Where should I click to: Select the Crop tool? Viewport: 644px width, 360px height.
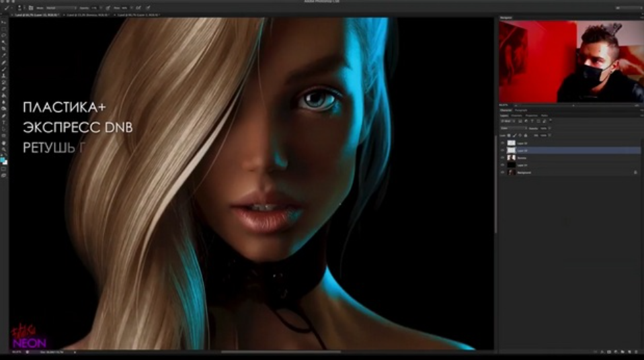tap(4, 48)
